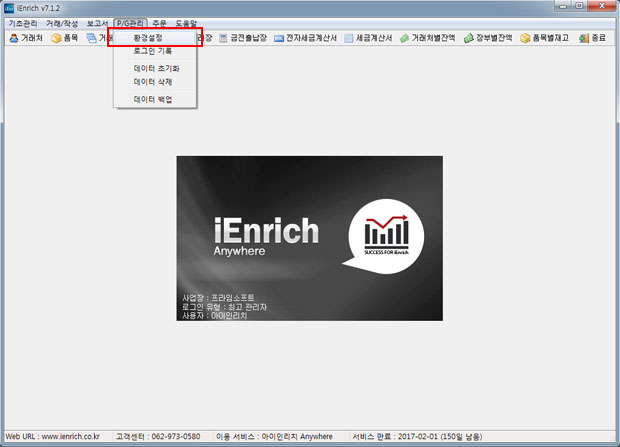Click the iEnrich title bar app icon

tap(9, 8)
